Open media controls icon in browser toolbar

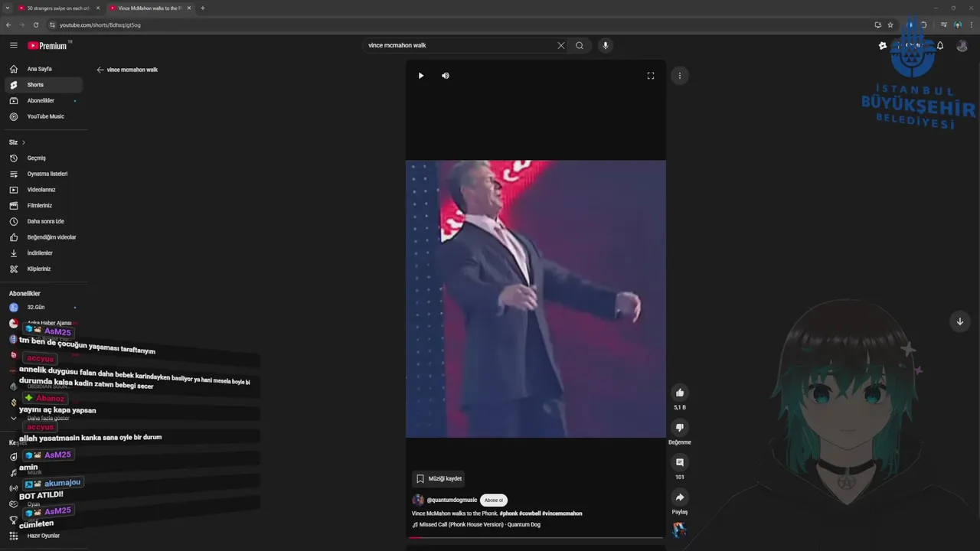click(x=944, y=24)
